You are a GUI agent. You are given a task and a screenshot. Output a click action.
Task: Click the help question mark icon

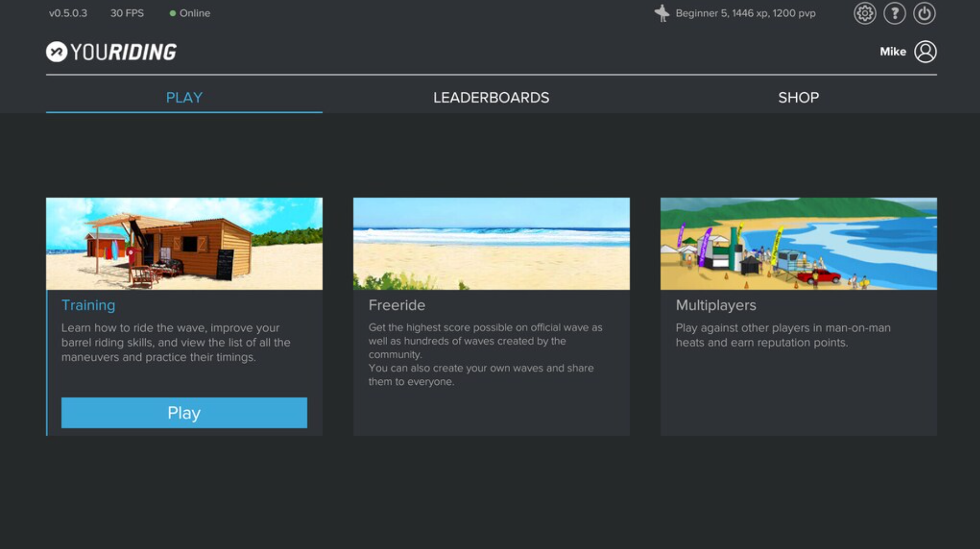895,13
